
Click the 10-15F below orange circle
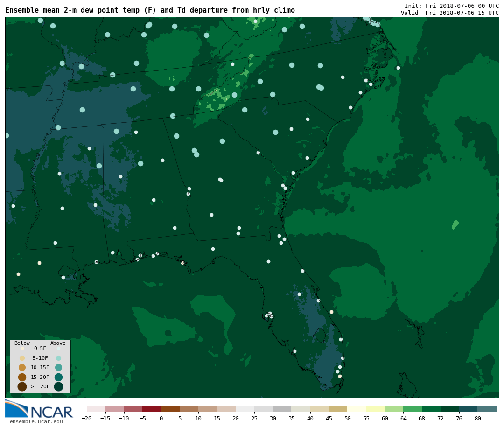coord(22,368)
